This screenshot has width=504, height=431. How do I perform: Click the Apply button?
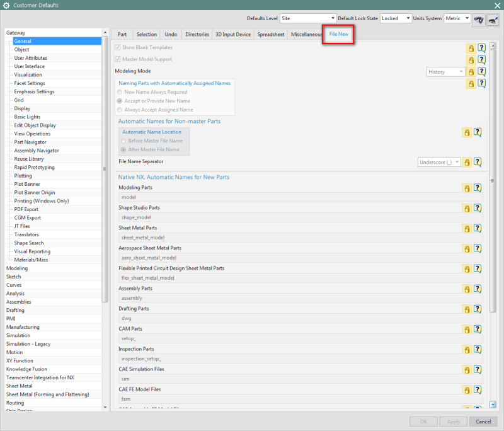(x=454, y=422)
